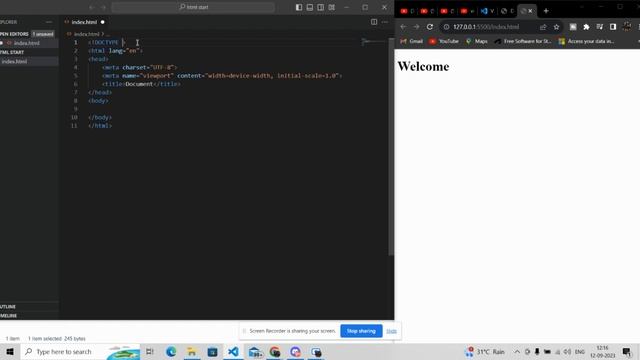
Task: Go back in VS Code navigation history
Action: click(92, 7)
